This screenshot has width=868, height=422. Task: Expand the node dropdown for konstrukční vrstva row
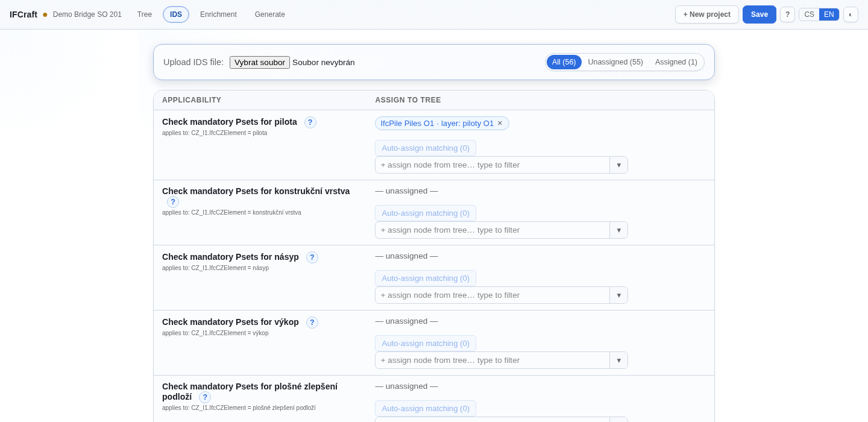619,230
